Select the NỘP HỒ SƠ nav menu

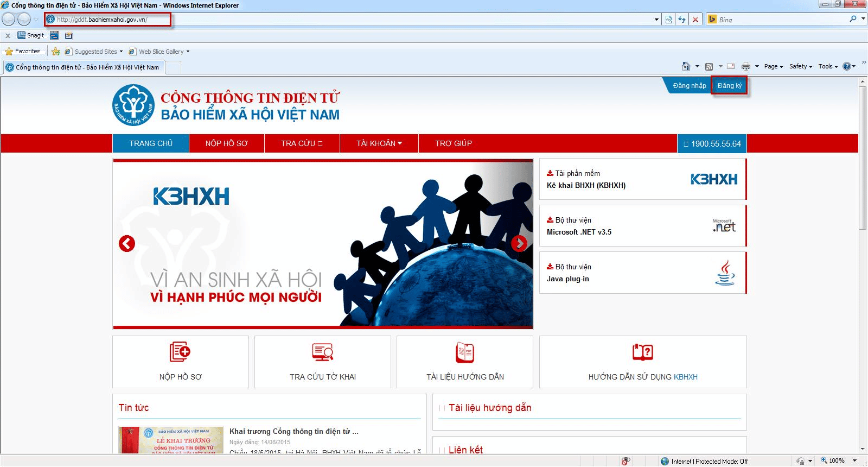226,143
